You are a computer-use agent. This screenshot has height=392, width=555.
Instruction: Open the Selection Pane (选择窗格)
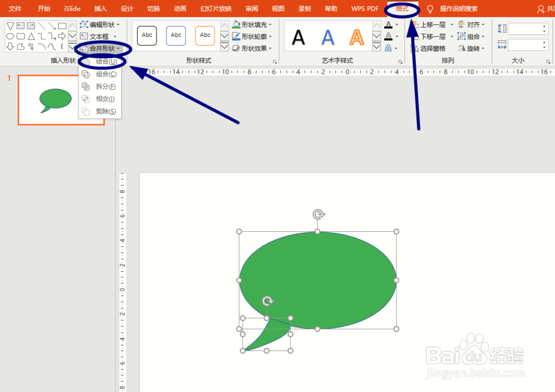pyautogui.click(x=428, y=48)
